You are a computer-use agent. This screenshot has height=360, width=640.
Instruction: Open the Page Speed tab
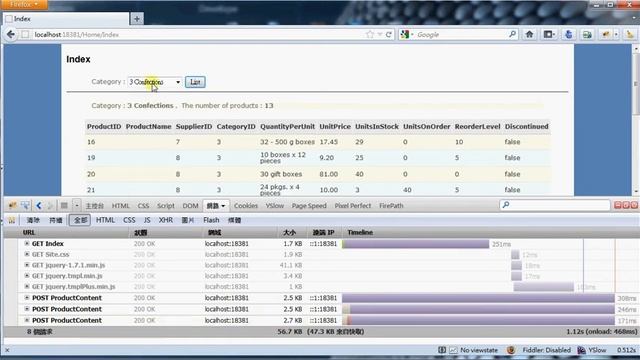coord(309,206)
